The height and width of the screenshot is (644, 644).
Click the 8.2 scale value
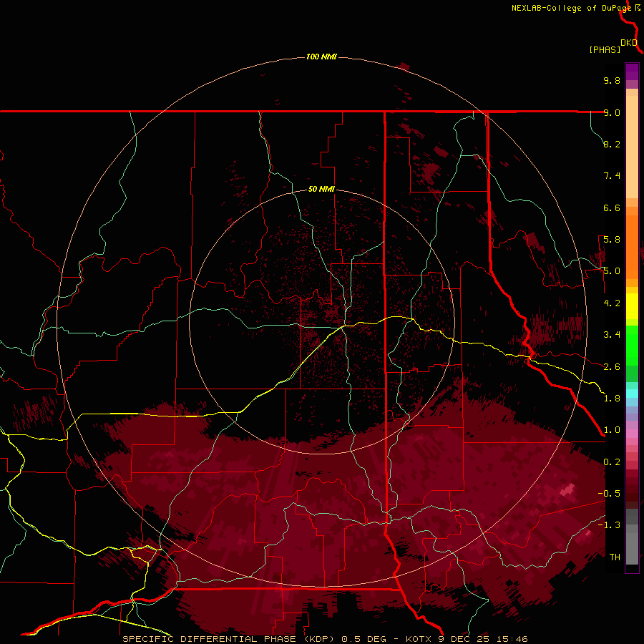pos(612,144)
